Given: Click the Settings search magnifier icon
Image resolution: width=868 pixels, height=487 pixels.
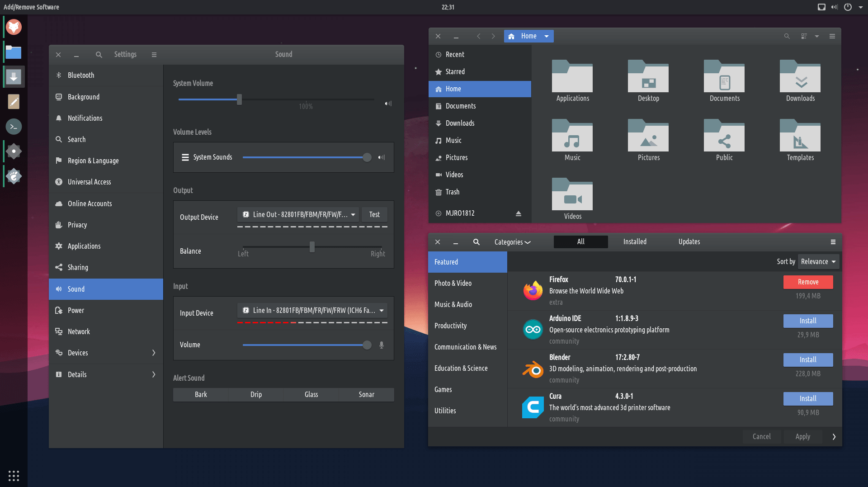Looking at the screenshot, I should 99,55.
